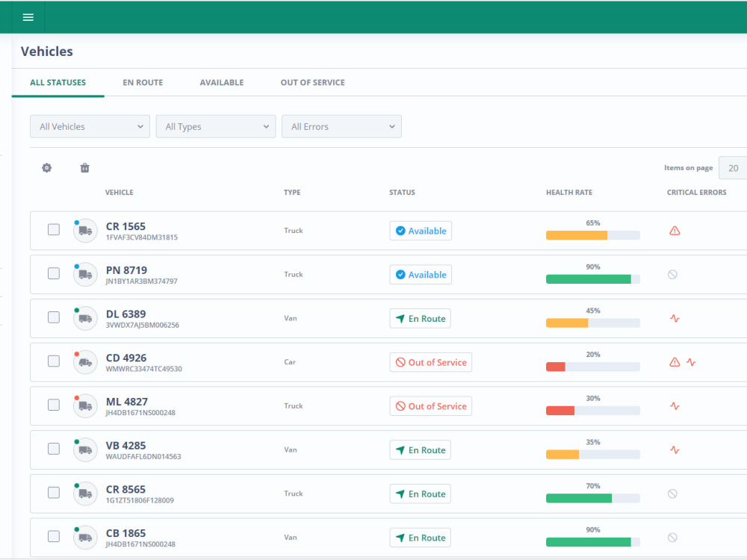Click the truck avatar icon for CR 8565
This screenshot has width=747, height=560.
(85, 494)
